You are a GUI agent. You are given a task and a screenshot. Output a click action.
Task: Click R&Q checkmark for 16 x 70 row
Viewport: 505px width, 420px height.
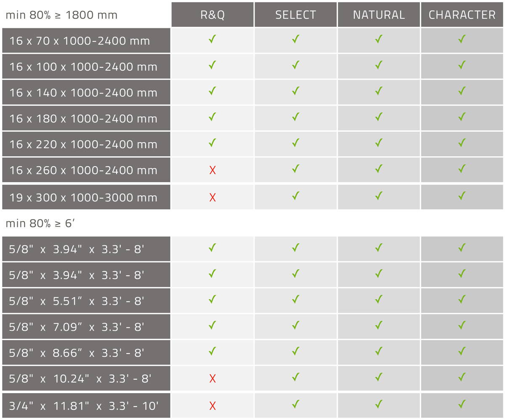pos(213,39)
